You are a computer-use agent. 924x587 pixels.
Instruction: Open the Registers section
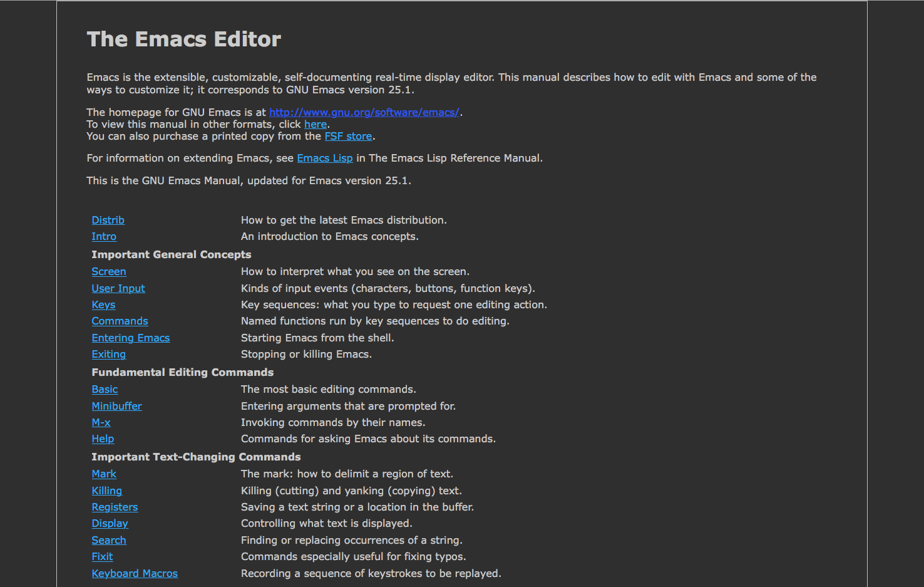115,507
